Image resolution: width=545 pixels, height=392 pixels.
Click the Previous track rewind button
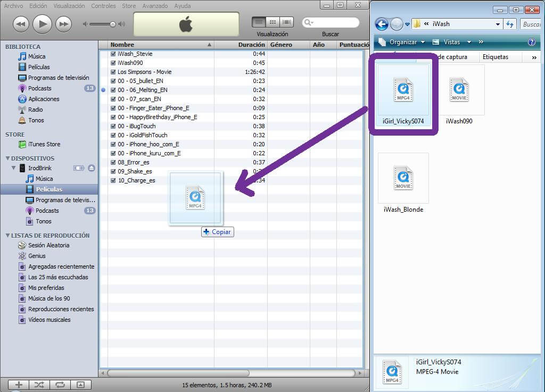coord(21,24)
